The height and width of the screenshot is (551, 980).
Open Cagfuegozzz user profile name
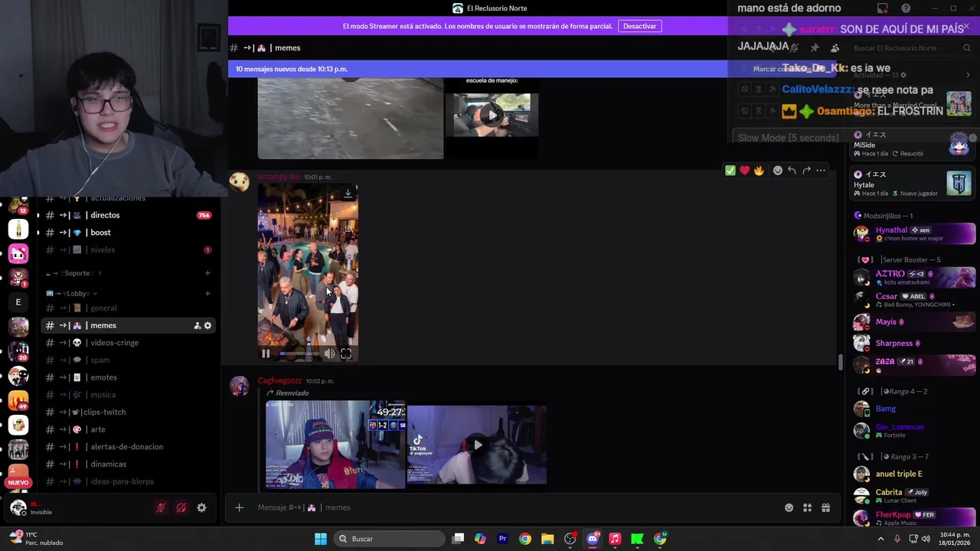point(279,380)
